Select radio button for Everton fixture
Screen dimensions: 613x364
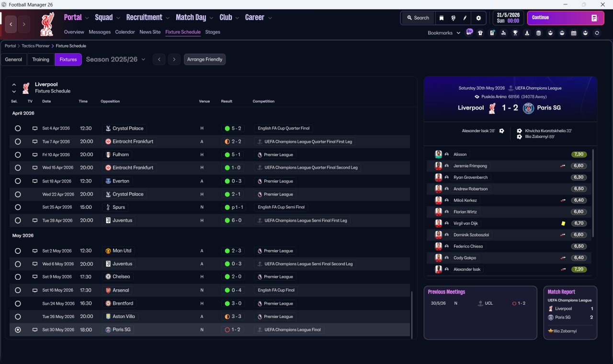(x=18, y=181)
